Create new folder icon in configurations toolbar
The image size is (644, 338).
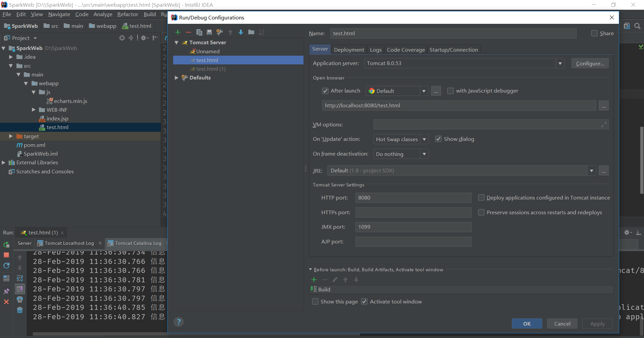pyautogui.click(x=251, y=32)
